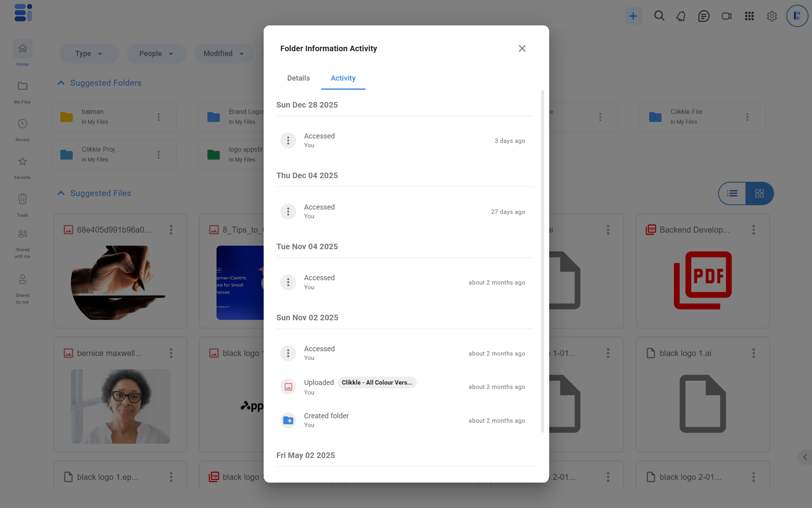Open the search magnifier icon
The image size is (812, 508).
coord(659,16)
